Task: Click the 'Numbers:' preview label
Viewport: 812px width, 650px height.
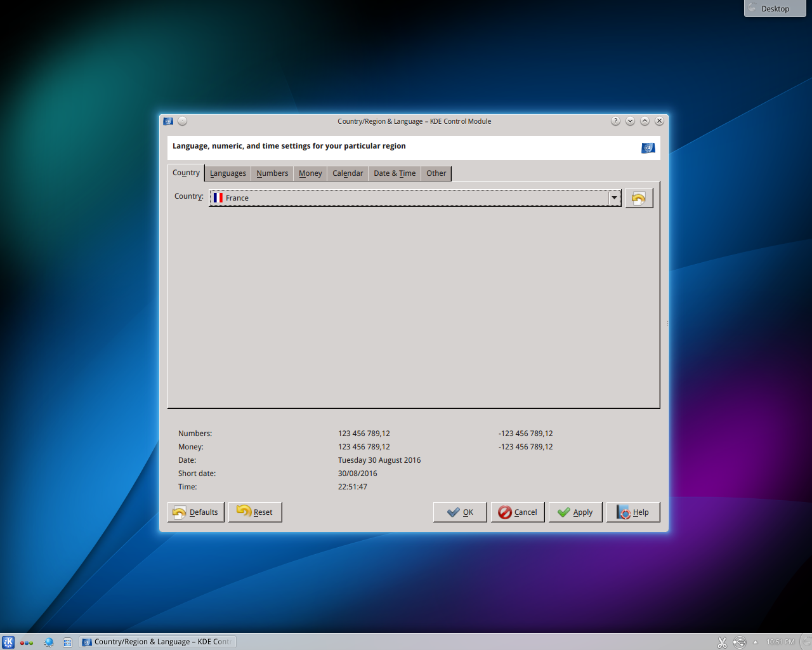Action: click(195, 434)
